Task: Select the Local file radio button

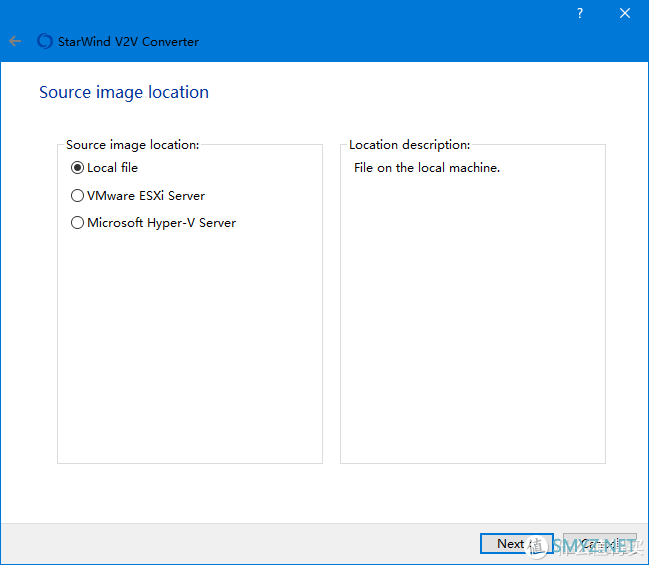Action: coord(77,168)
